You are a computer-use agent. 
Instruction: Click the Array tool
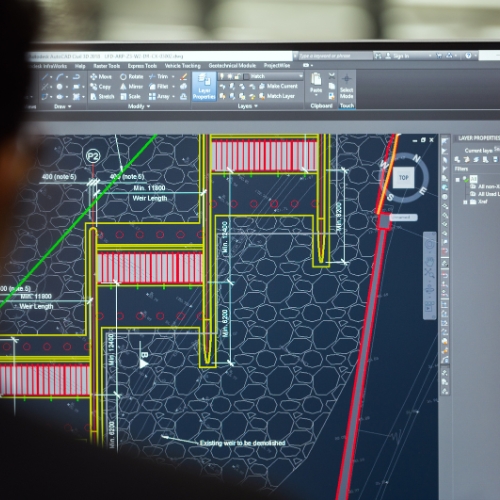point(159,96)
